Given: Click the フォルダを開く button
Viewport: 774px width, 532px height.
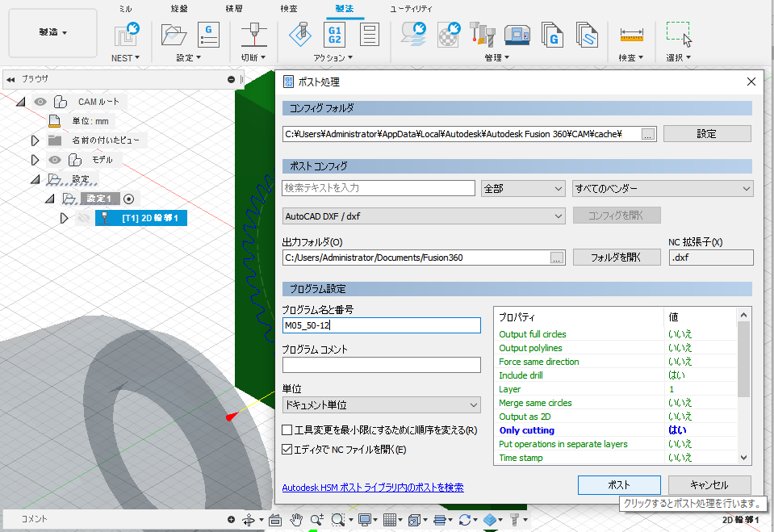Looking at the screenshot, I should (617, 257).
